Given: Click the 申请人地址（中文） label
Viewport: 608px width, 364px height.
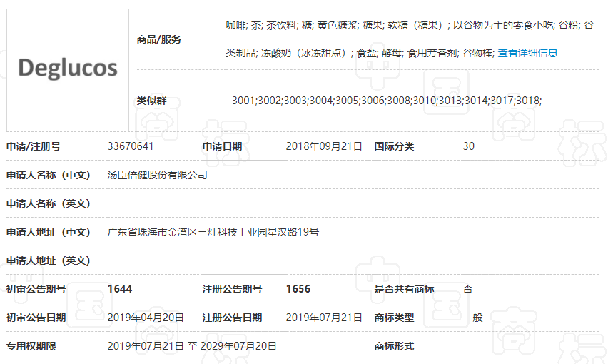Looking at the screenshot, I should tap(49, 232).
